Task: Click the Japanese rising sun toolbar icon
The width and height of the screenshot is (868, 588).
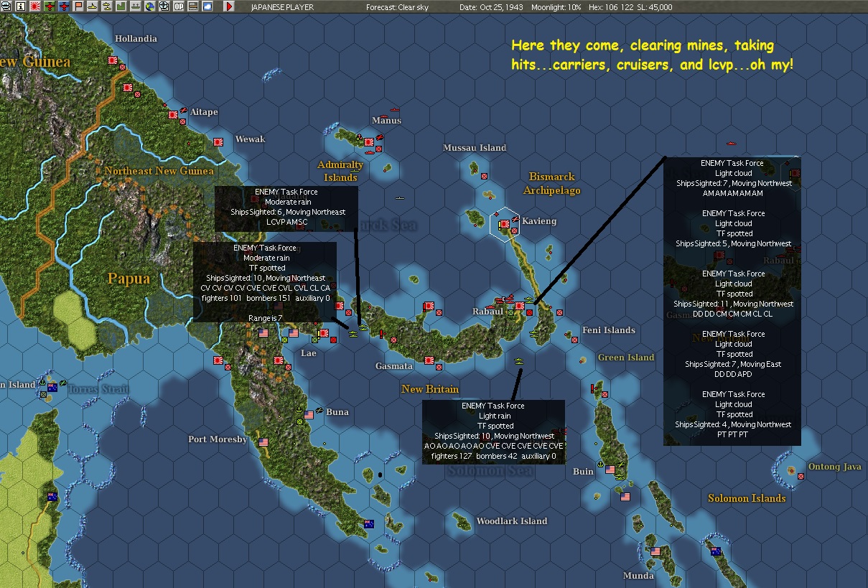Action: tap(35, 6)
